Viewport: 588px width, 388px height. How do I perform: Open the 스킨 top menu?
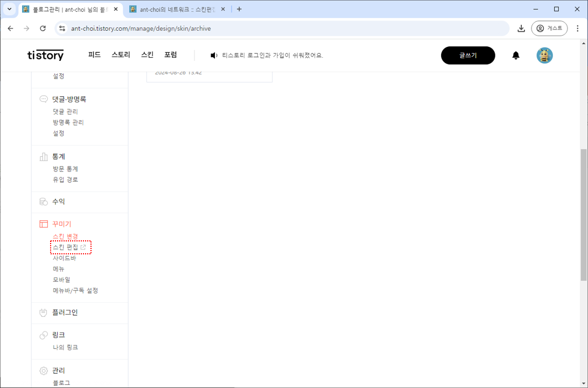coord(147,55)
